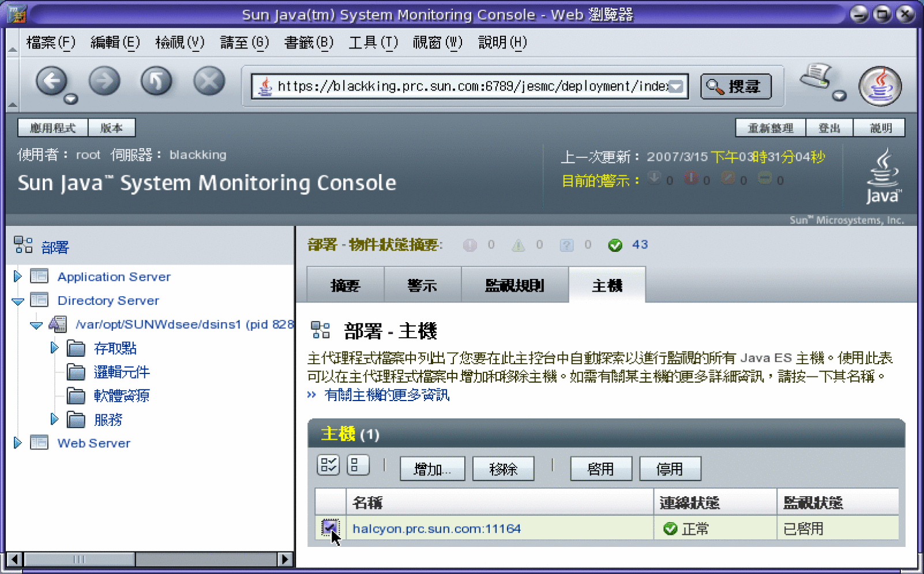The image size is (924, 574).
Task: Reload the page with the Reload icon
Action: coord(156,81)
